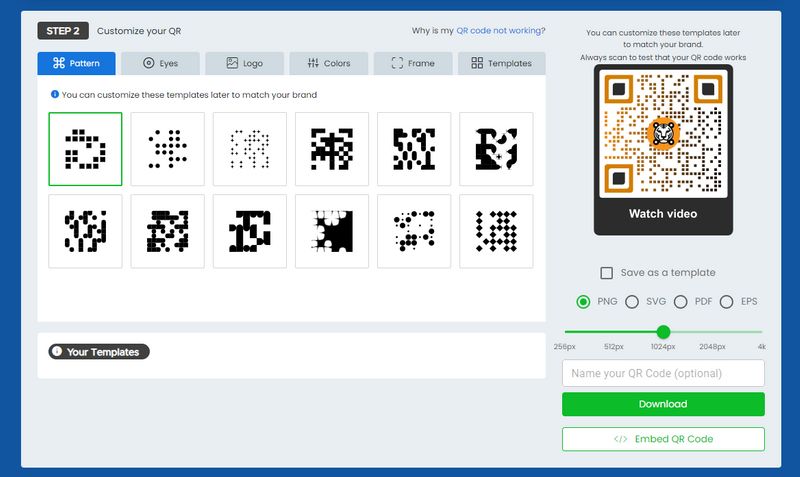Click the green Download button
The width and height of the screenshot is (800, 477).
click(x=663, y=404)
